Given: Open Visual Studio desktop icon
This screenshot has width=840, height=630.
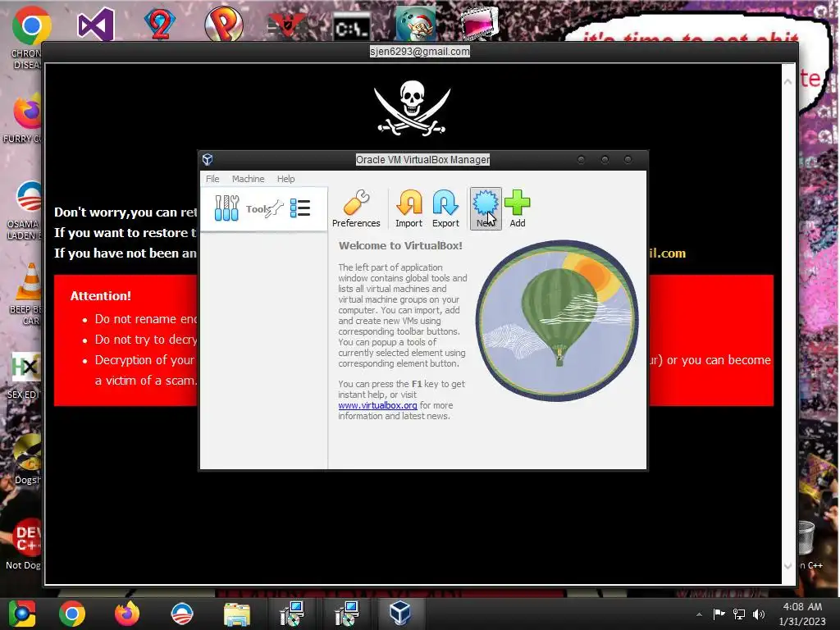Looking at the screenshot, I should 96,24.
